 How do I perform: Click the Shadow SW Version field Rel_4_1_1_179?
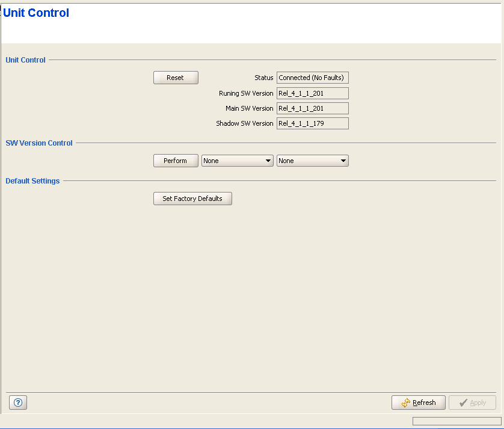313,123
